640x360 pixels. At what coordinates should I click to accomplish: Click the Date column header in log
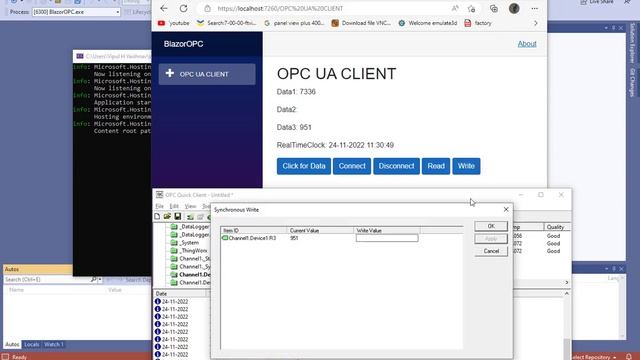click(x=180, y=293)
